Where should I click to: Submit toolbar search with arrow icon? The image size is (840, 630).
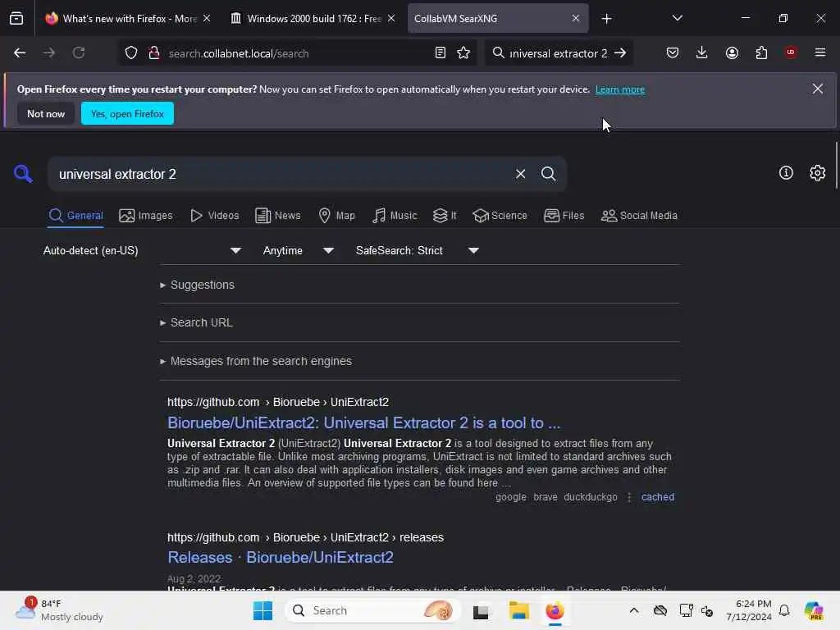(620, 53)
